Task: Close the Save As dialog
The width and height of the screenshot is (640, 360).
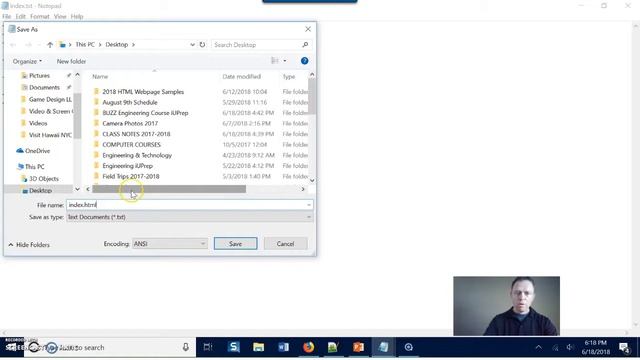Action: point(308,29)
